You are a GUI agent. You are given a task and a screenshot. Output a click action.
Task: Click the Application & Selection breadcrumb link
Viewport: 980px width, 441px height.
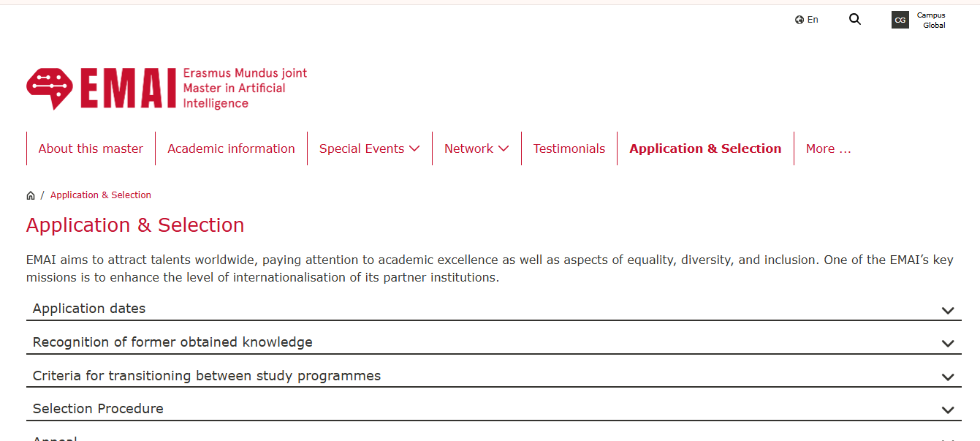click(100, 195)
